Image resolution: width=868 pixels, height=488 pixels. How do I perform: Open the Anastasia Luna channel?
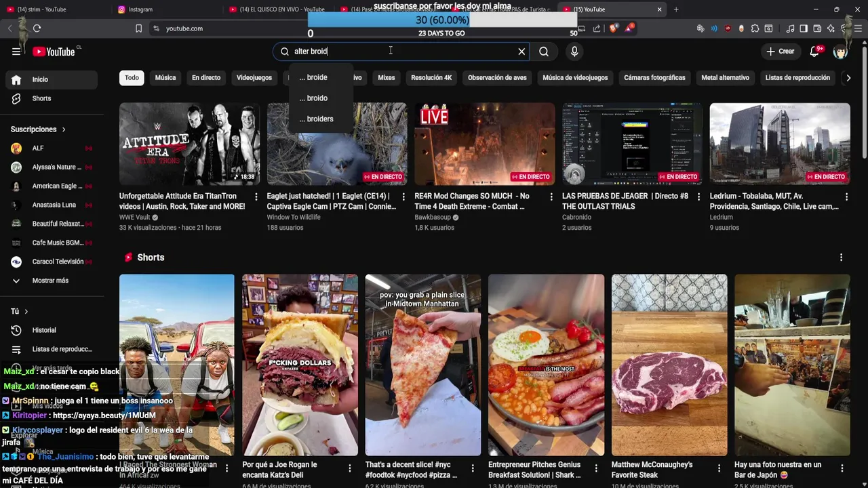[52, 205]
